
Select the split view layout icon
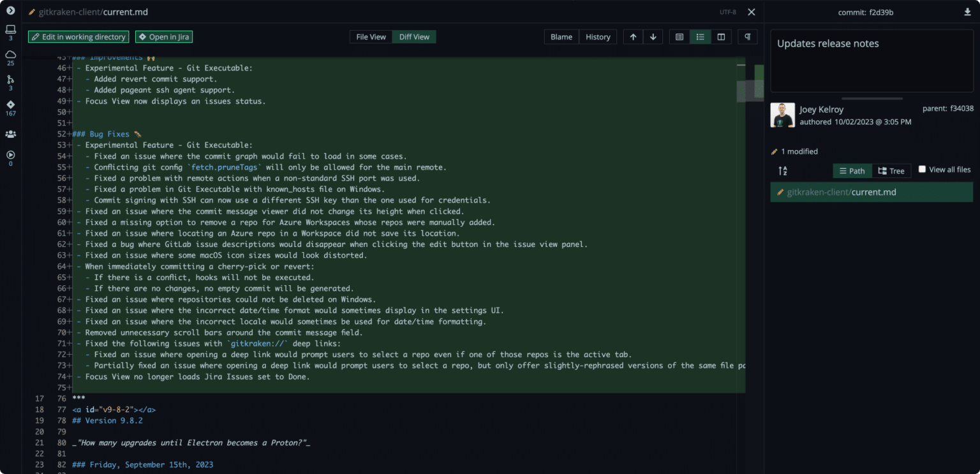click(721, 37)
